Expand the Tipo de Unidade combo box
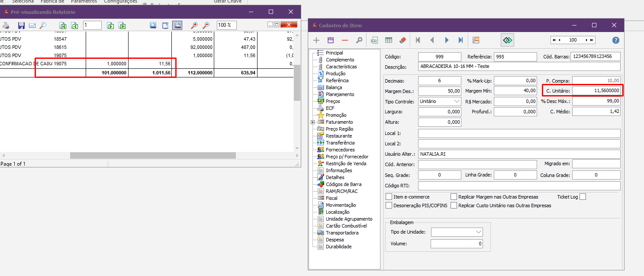This screenshot has width=644, height=276. pyautogui.click(x=478, y=232)
